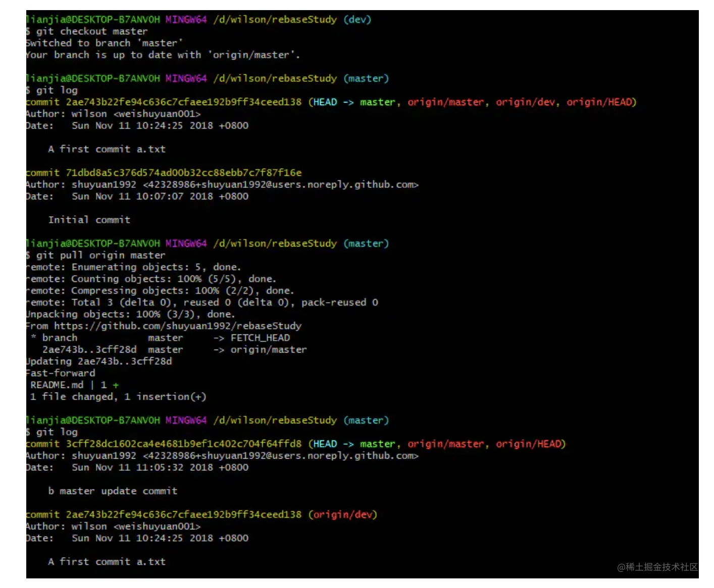The height and width of the screenshot is (588, 714).
Task: Click 'remote: Enumerating objects: 5, done.'
Action: point(134,267)
